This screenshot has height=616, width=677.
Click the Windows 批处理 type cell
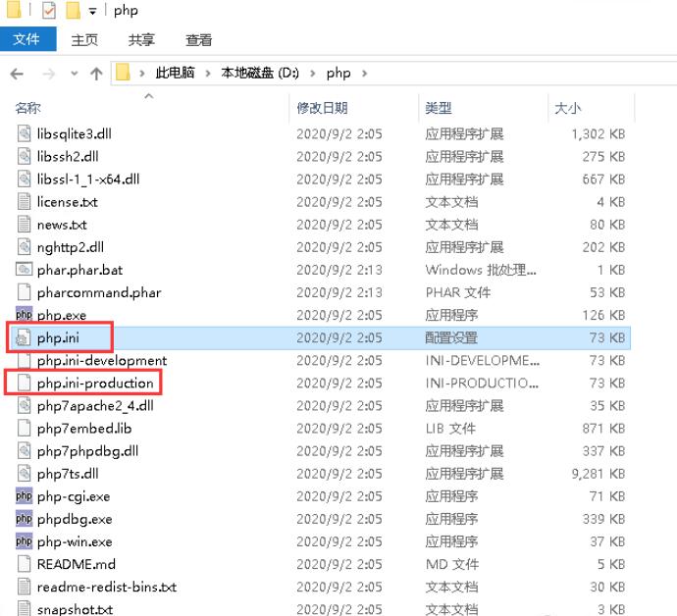[481, 270]
